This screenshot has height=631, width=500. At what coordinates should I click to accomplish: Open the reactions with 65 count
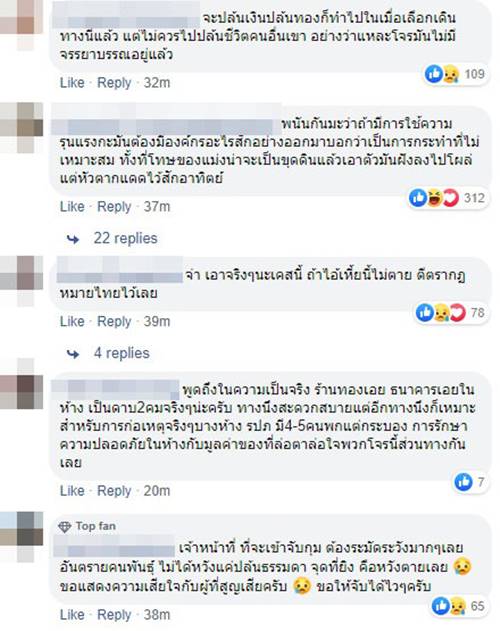[x=449, y=606]
